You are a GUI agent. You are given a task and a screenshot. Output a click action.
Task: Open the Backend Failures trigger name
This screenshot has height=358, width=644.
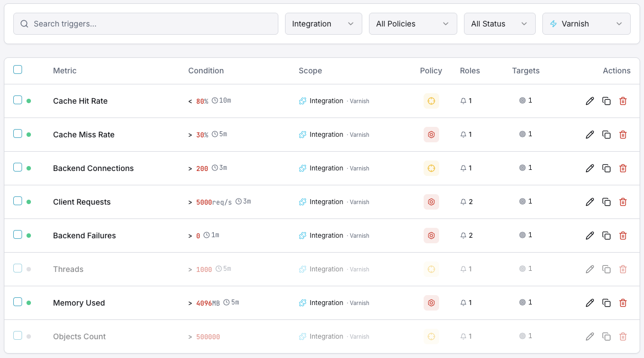tap(84, 235)
